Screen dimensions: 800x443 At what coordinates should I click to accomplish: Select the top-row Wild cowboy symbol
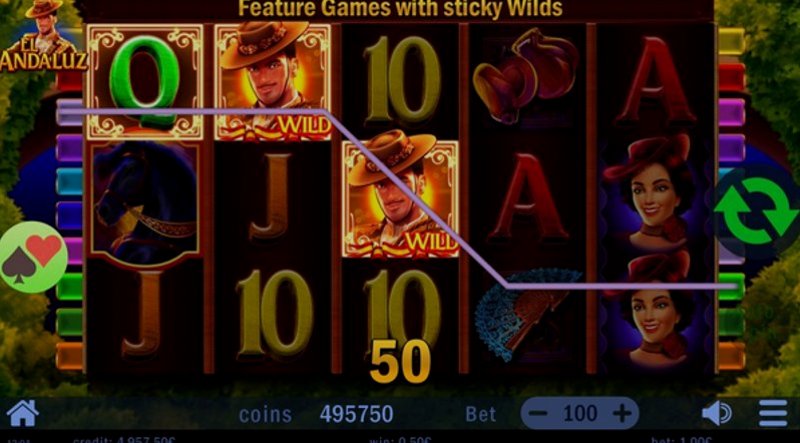[x=273, y=82]
